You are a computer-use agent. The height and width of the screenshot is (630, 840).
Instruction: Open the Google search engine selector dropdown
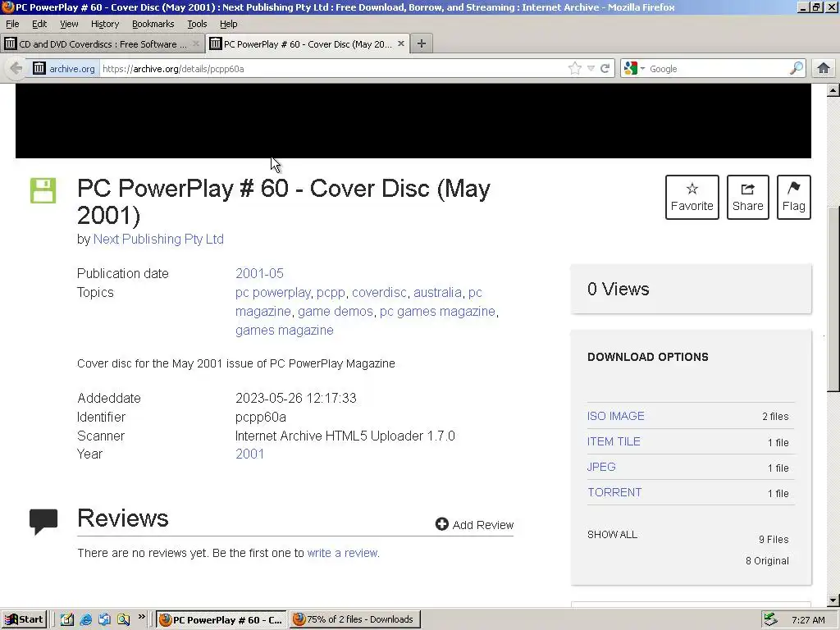(634, 69)
